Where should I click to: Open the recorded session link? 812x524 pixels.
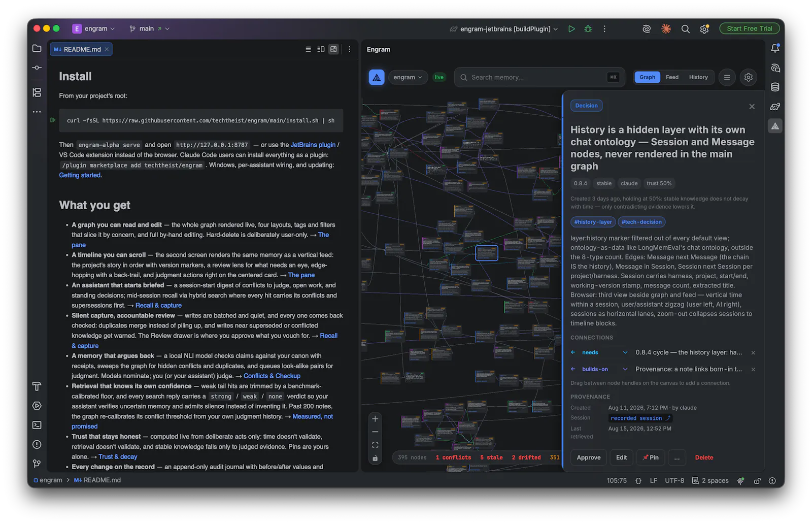[640, 418]
